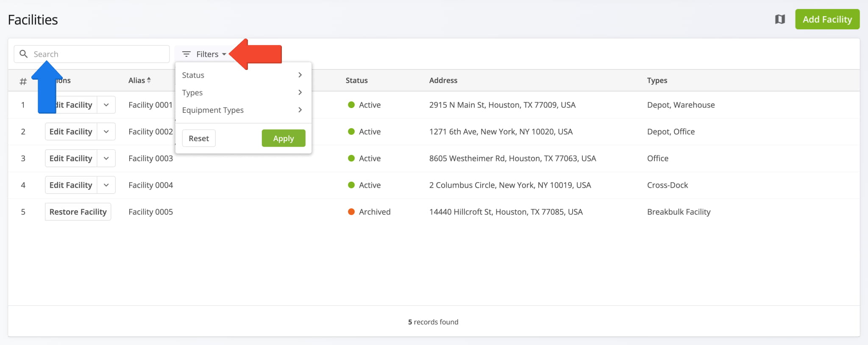The image size is (868, 345).
Task: Click the Address column header
Action: 443,80
